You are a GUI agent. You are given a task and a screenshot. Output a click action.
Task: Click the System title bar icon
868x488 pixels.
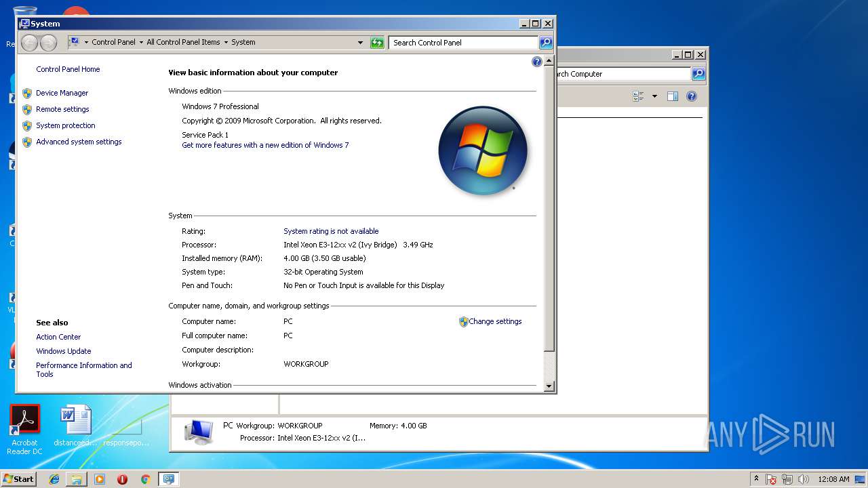click(25, 23)
